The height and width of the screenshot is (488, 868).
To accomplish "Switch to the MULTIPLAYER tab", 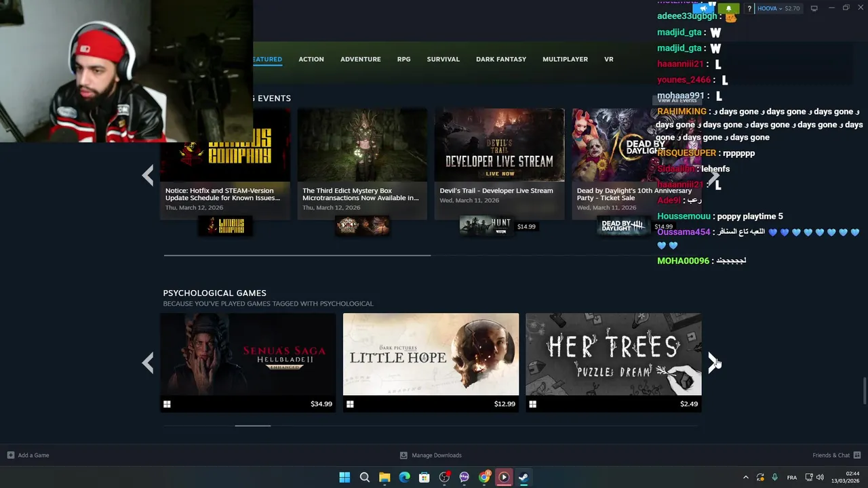I will [565, 59].
